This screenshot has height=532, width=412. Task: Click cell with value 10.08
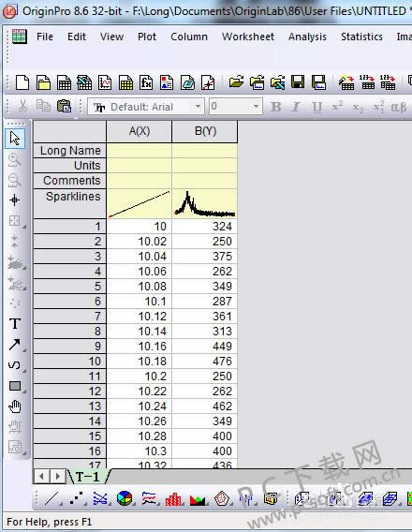pos(139,286)
